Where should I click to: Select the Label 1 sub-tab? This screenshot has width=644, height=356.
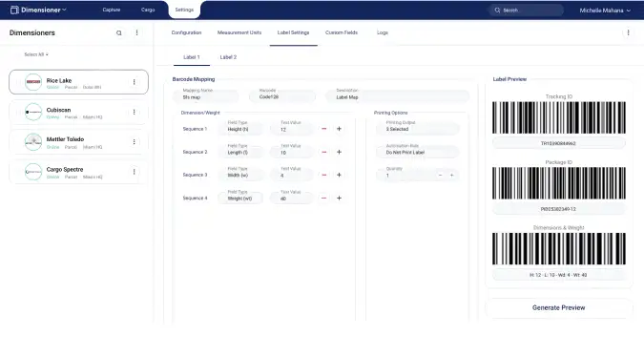[x=192, y=57]
